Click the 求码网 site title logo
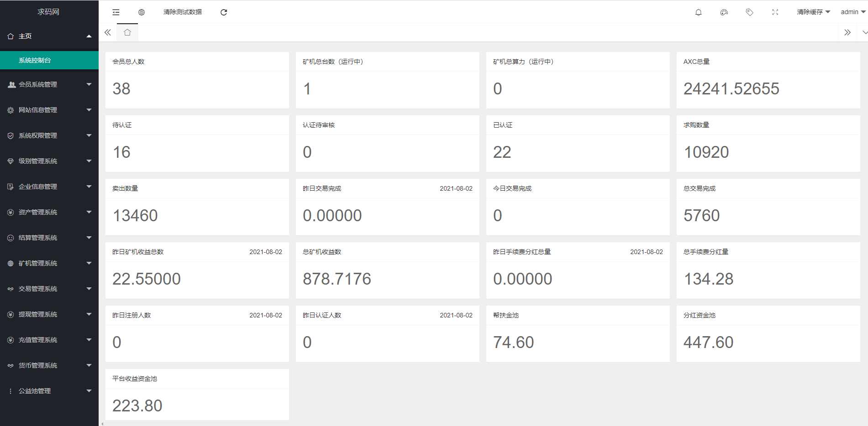Viewport: 868px width, 426px height. pos(48,12)
